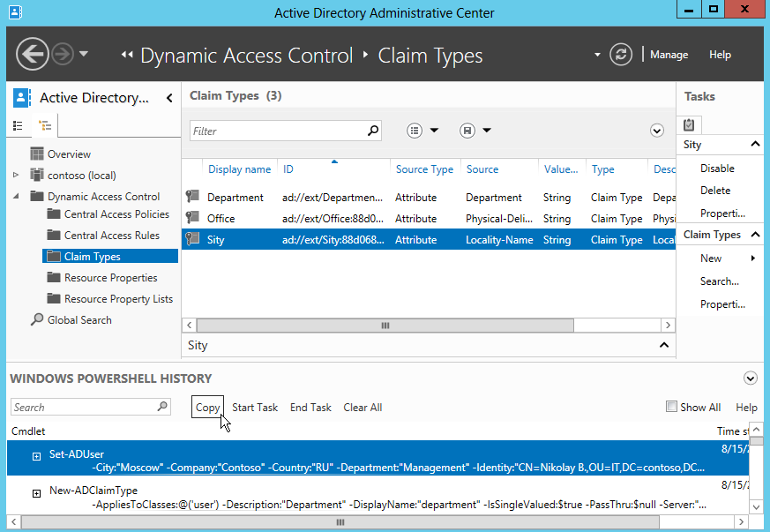Collapse the Claim Types tasks section
The height and width of the screenshot is (532, 770).
755,235
